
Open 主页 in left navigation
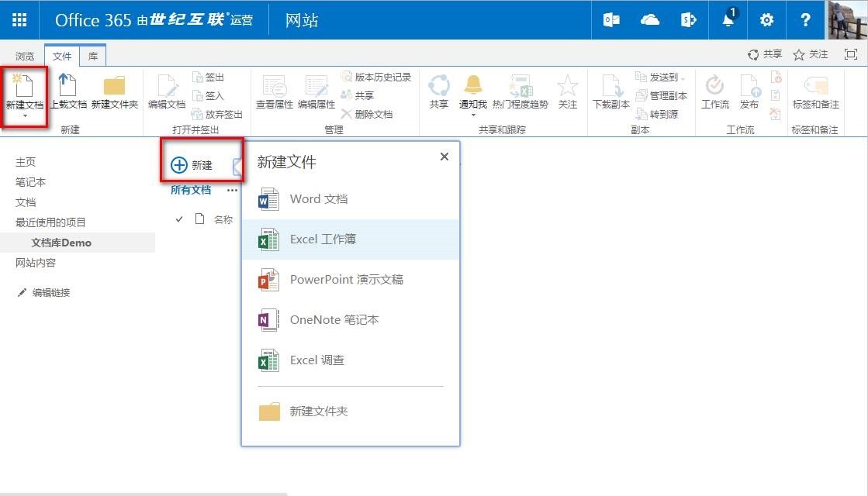[x=26, y=162]
